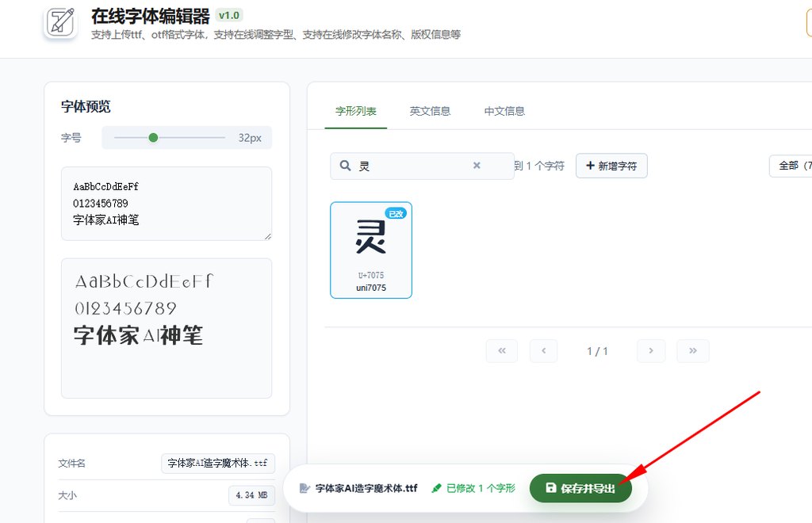Image resolution: width=812 pixels, height=523 pixels.
Task: Click the magnifier search icon
Action: click(x=346, y=166)
